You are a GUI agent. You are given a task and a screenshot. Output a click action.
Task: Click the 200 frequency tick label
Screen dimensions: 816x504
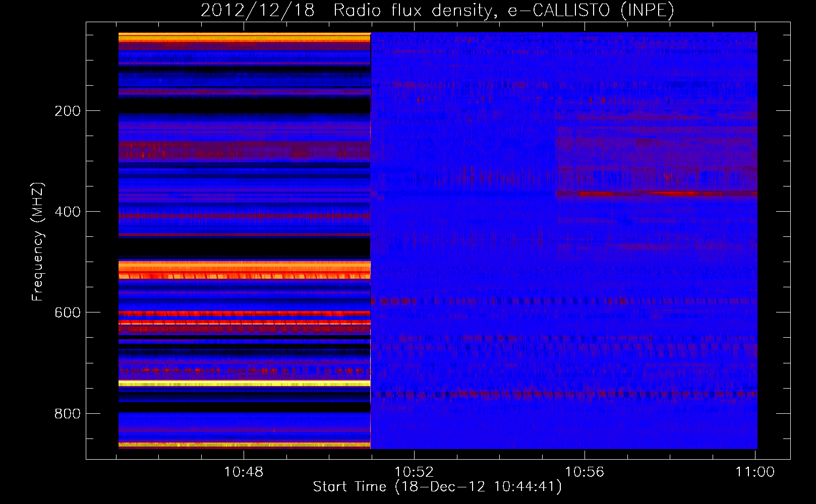point(68,111)
